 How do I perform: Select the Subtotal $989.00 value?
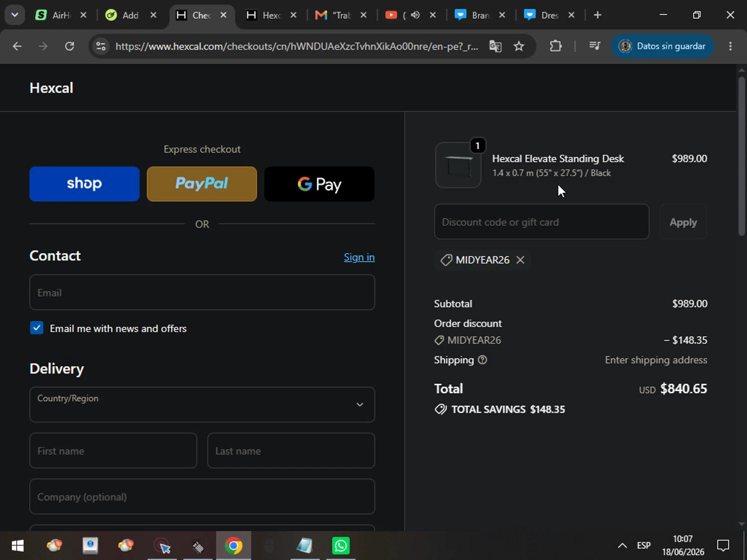point(690,304)
